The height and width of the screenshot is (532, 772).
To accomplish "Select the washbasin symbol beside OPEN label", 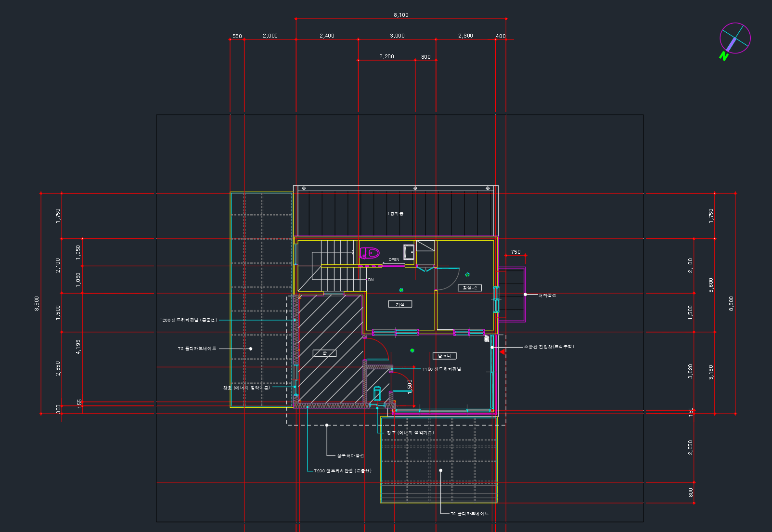I will click(409, 252).
